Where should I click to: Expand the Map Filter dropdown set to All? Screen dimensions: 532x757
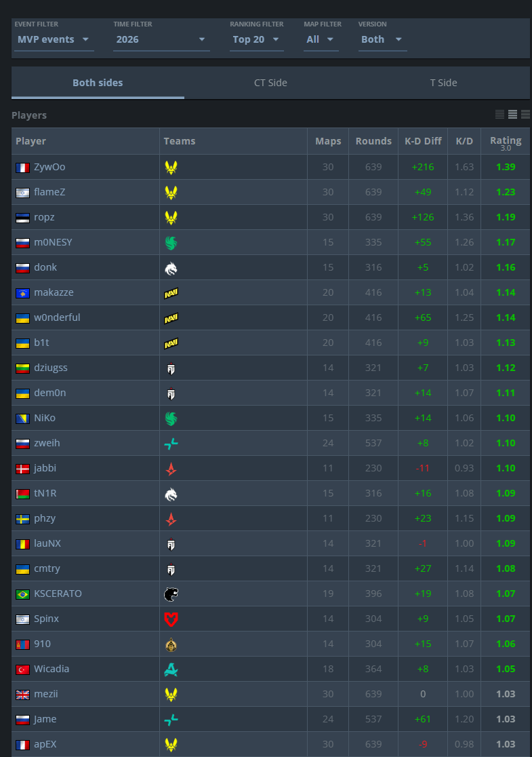click(x=320, y=39)
